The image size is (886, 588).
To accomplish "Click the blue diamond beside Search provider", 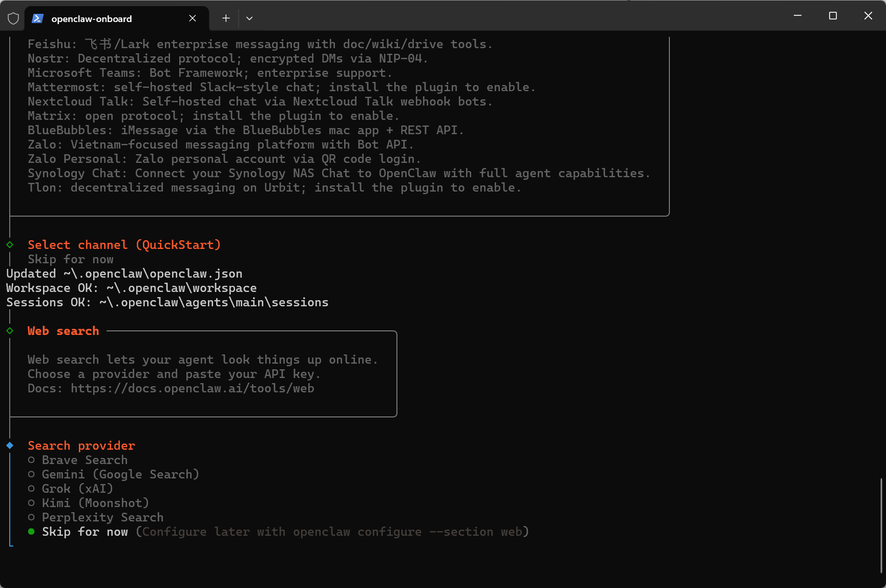I will (10, 446).
